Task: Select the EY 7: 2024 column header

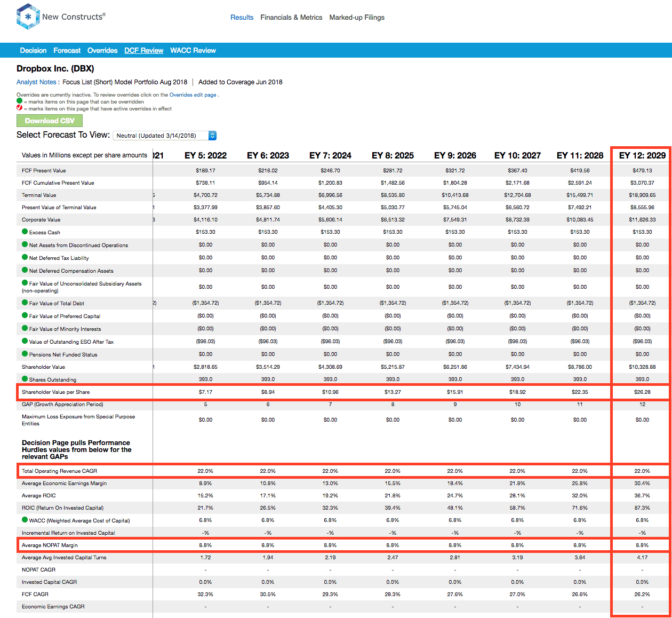Action: point(330,155)
